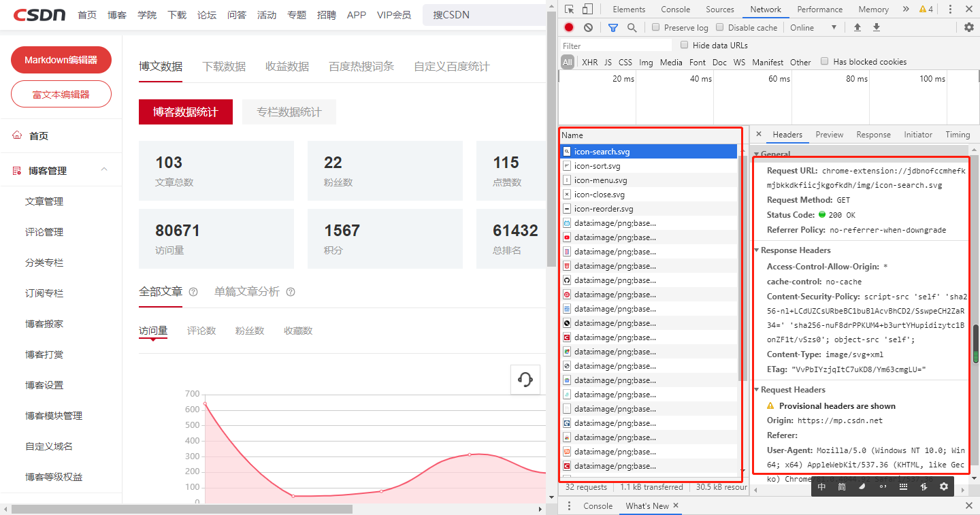Screen dimensions: 980x515
Task: Clear the network log with the circle-slash icon
Action: click(x=587, y=27)
